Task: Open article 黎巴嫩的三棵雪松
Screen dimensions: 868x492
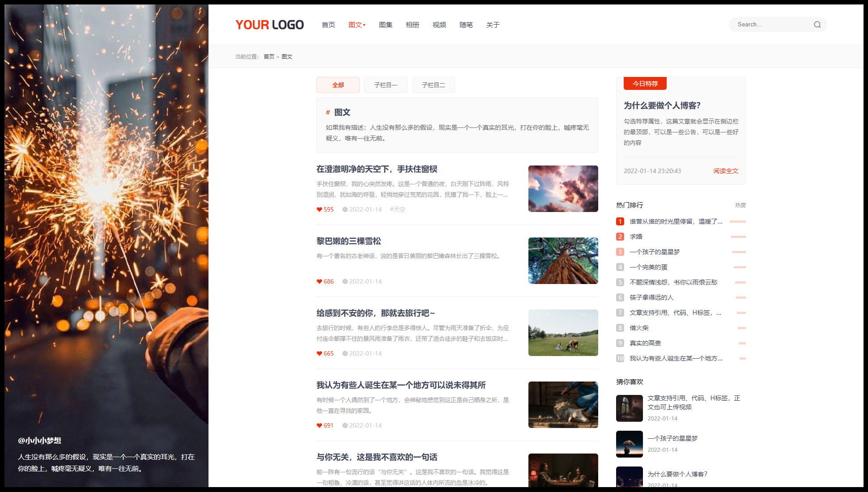Action: coord(349,241)
